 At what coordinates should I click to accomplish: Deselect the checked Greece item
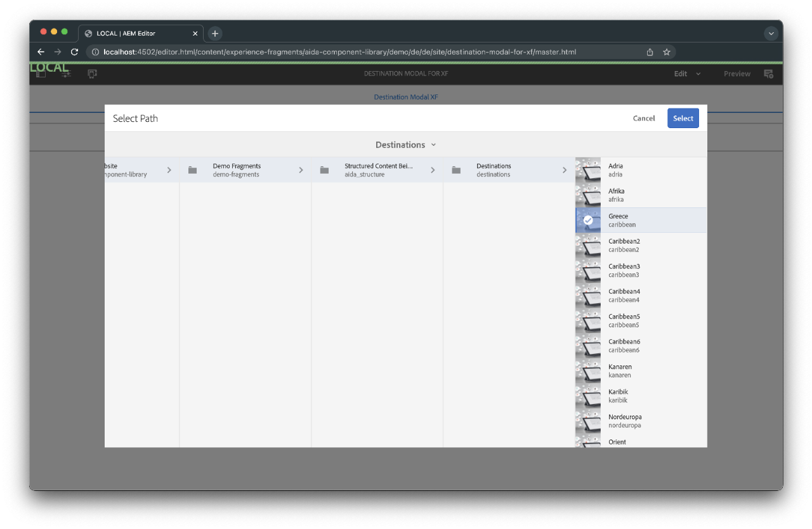pyautogui.click(x=588, y=220)
